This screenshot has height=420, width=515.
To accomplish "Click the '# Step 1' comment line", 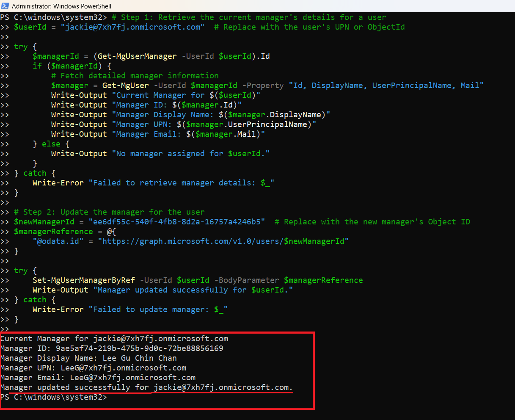I will click(248, 17).
